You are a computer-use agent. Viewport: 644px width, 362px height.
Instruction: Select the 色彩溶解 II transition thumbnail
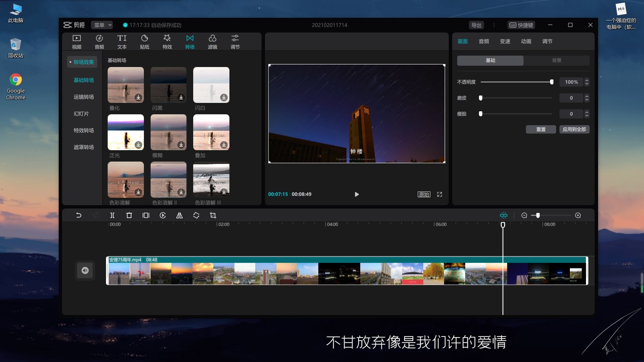click(x=168, y=179)
